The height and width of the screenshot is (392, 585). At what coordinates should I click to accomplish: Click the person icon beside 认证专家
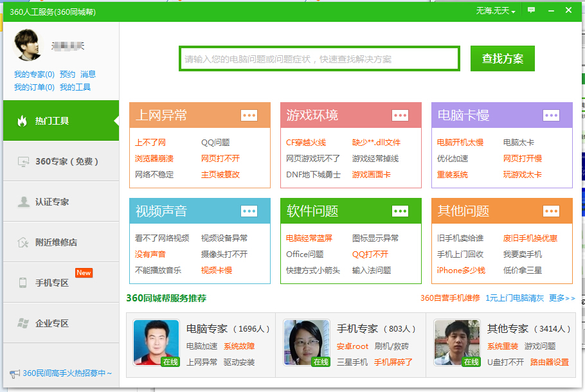pyautogui.click(x=24, y=202)
